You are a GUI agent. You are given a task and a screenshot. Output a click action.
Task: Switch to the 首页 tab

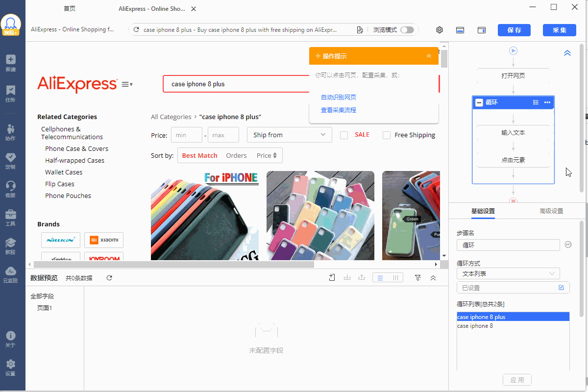tap(70, 9)
